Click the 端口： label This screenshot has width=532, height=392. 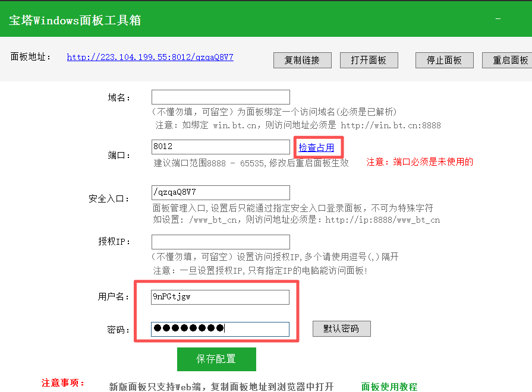coord(119,155)
